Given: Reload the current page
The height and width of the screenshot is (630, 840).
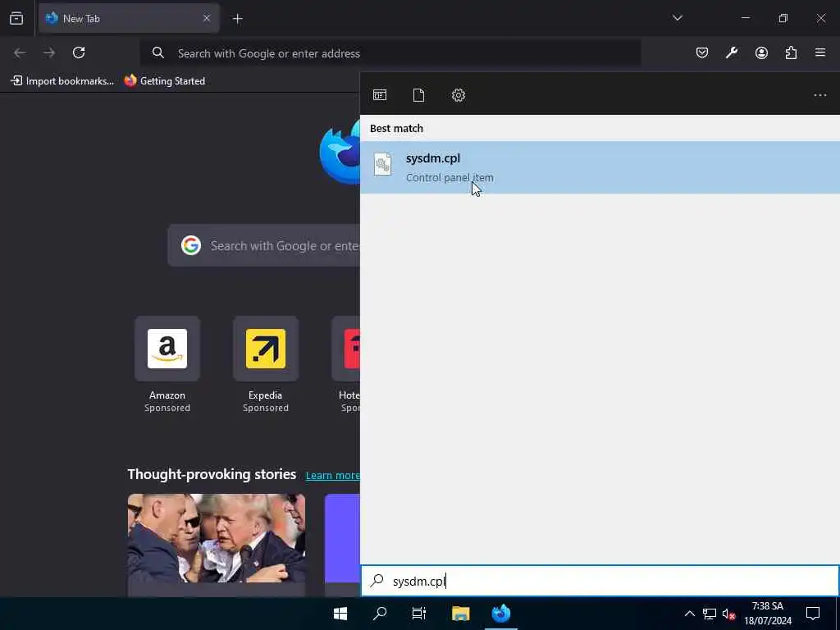Looking at the screenshot, I should tap(79, 52).
